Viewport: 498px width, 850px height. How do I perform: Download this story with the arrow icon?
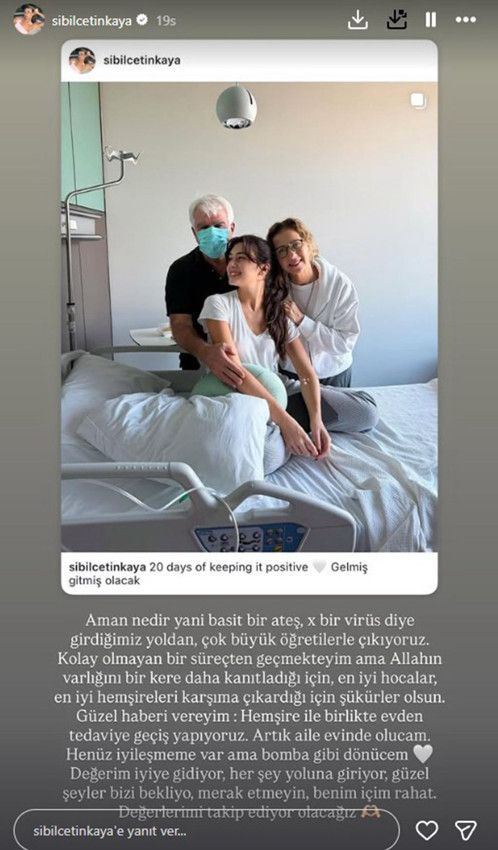click(x=358, y=20)
